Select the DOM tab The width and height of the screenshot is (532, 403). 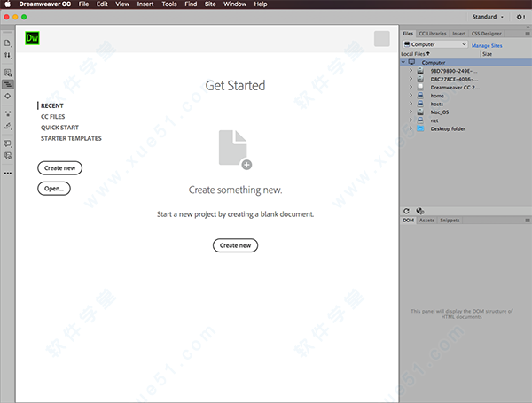click(x=408, y=221)
